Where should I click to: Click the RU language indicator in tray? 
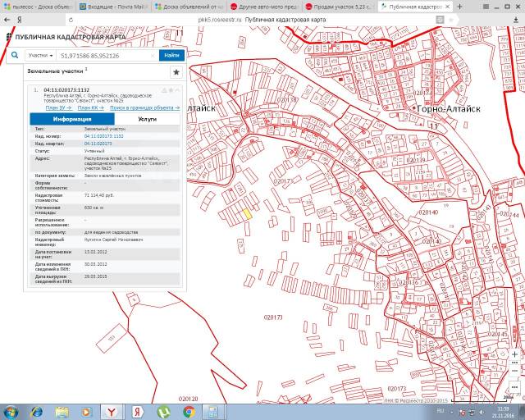click(x=441, y=411)
